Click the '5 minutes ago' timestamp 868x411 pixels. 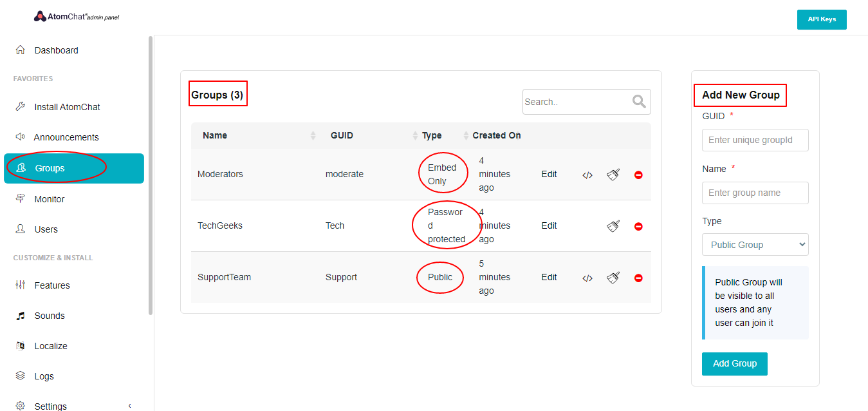(495, 277)
